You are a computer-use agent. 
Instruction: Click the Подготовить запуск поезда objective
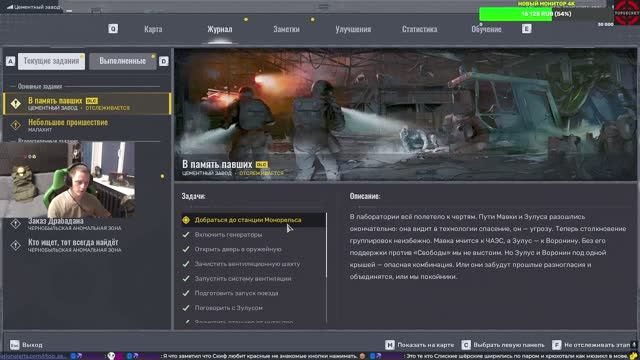(236, 293)
